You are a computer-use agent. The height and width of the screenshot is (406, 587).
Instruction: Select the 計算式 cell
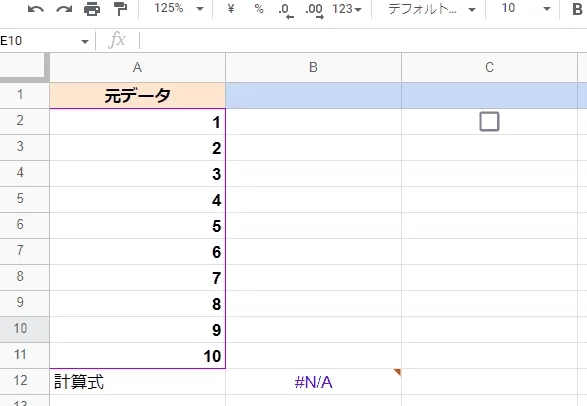[137, 382]
